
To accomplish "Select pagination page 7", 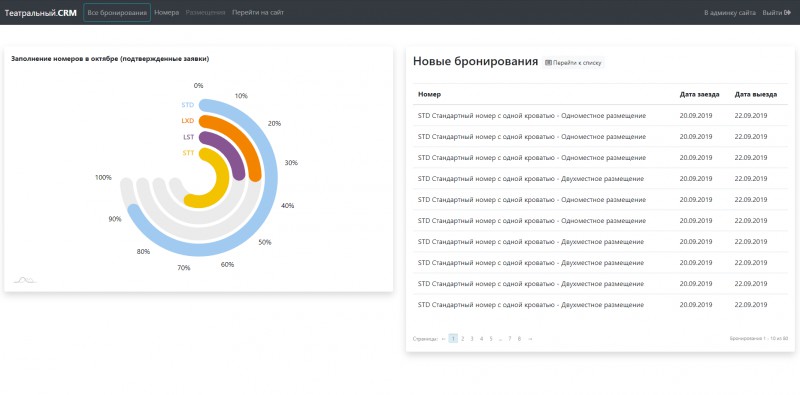I will point(510,338).
